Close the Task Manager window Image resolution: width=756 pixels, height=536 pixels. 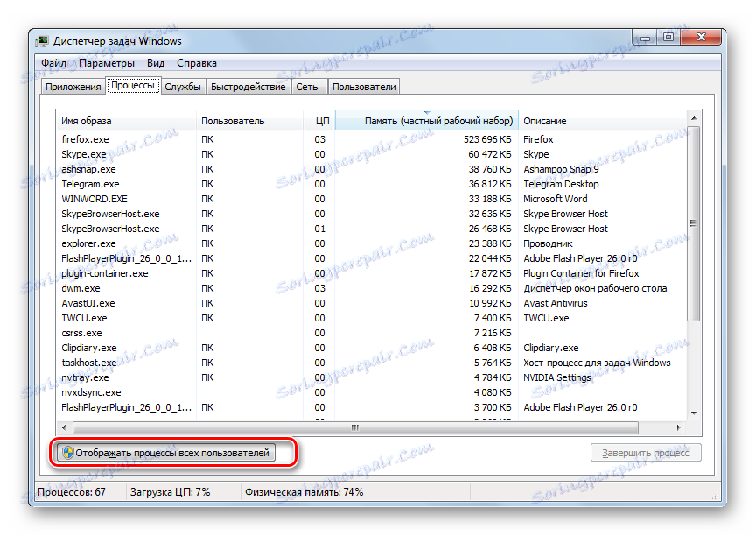701,37
